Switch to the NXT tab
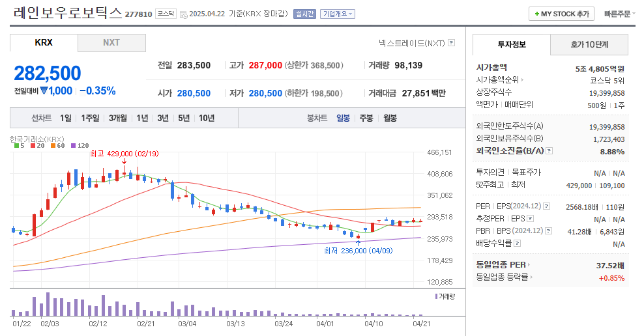Viewport: 644px width, 336px height. coord(111,43)
